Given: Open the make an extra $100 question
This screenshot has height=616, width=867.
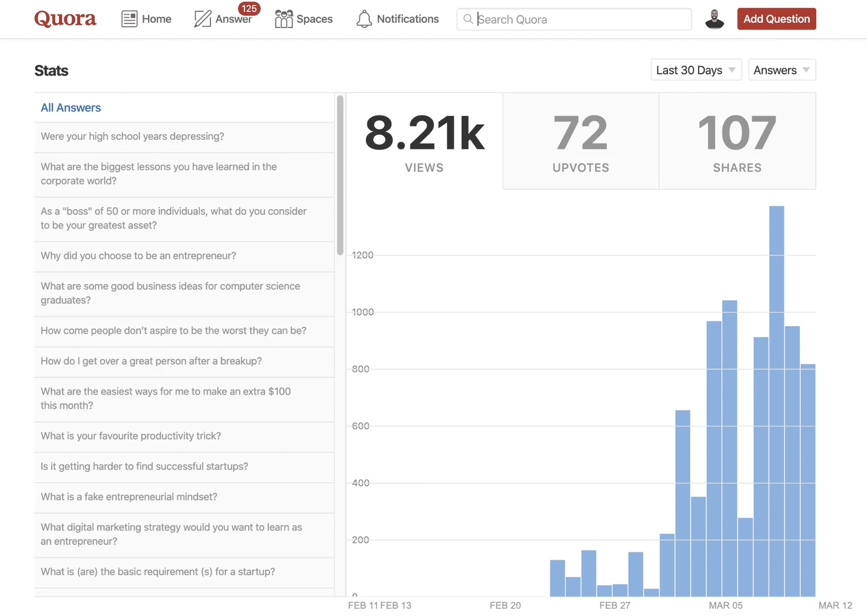Looking at the screenshot, I should pos(184,399).
